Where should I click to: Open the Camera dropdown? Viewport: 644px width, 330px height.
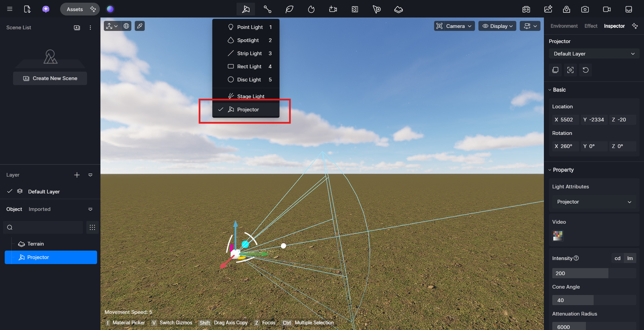point(454,26)
